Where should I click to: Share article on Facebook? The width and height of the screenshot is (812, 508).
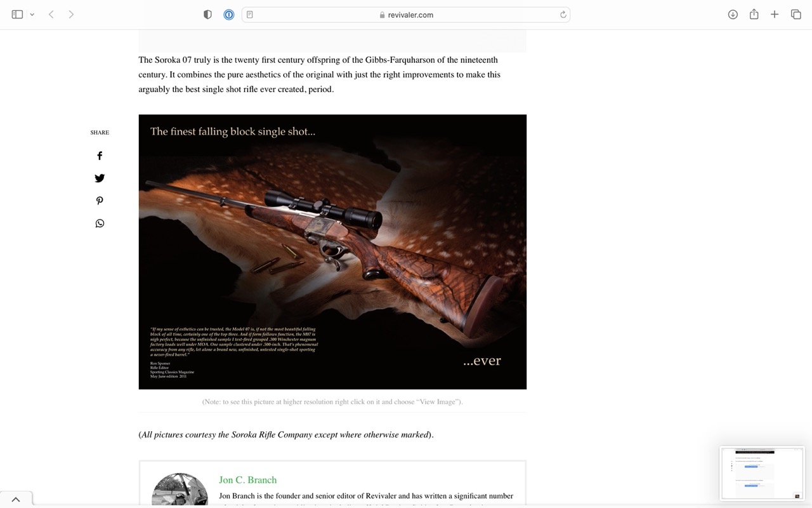tap(100, 156)
